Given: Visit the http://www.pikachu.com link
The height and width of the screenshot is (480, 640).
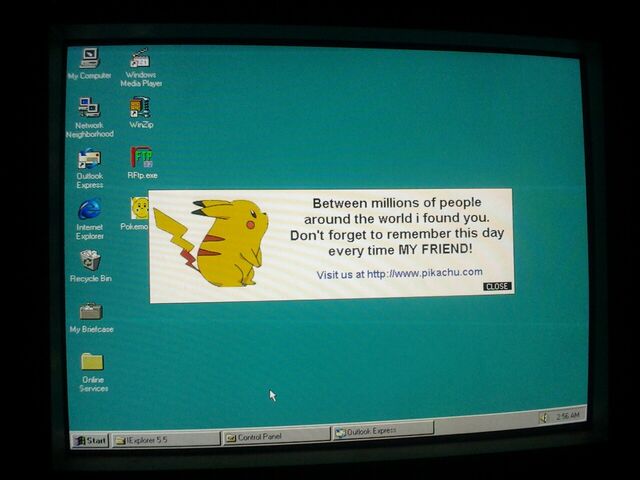Looking at the screenshot, I should 424,273.
